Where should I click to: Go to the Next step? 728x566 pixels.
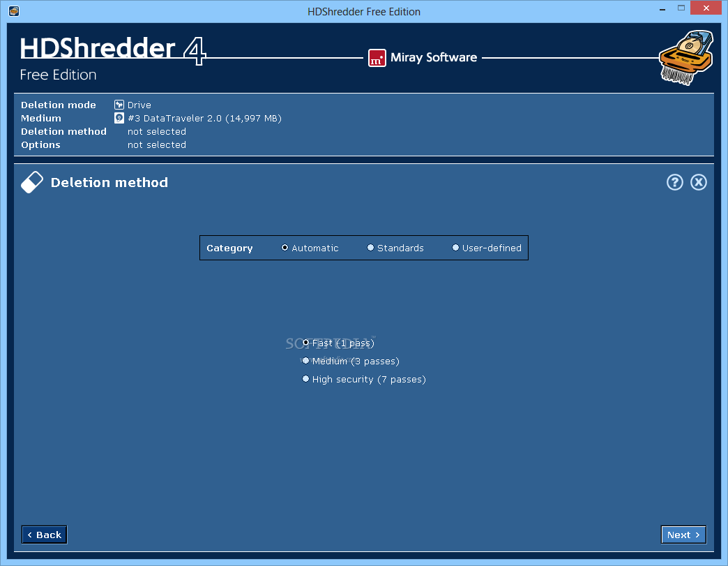683,535
